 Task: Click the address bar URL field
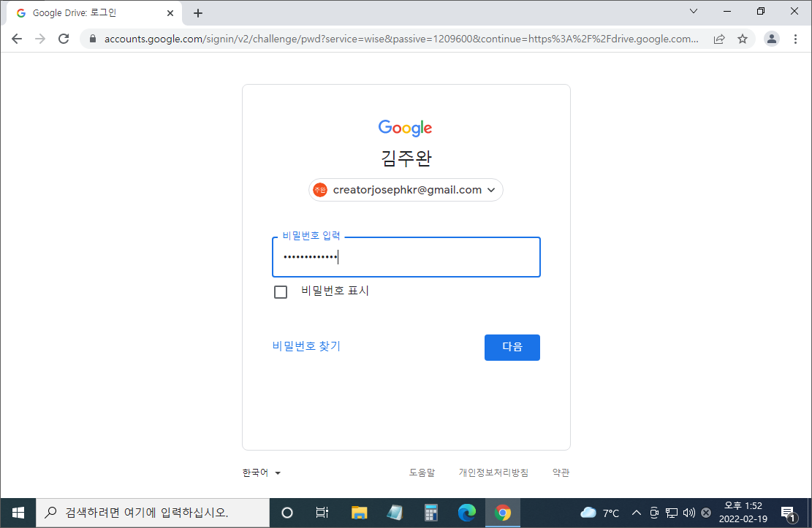point(401,39)
